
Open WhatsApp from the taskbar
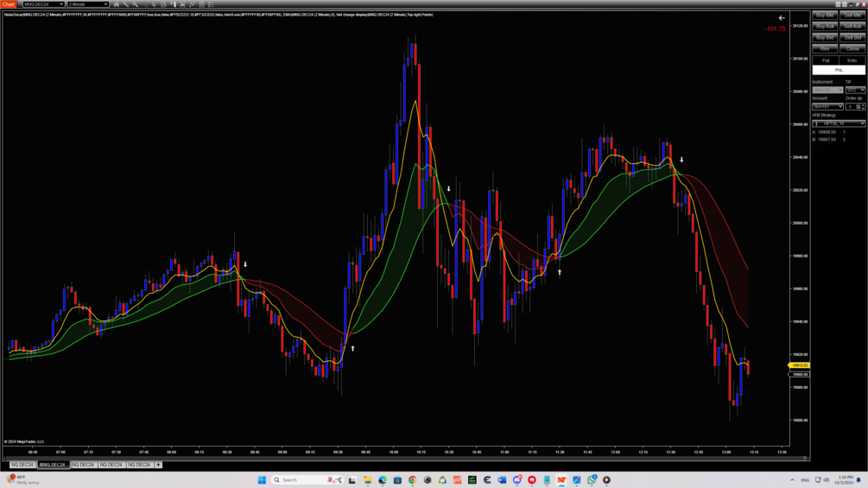(592, 479)
